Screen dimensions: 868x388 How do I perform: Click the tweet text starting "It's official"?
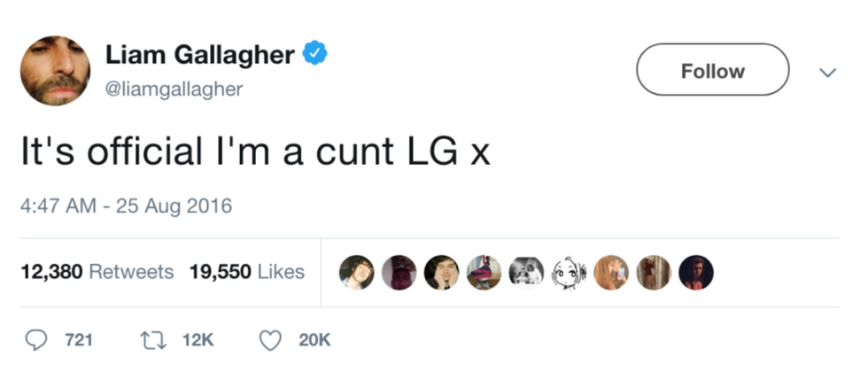pos(255,151)
